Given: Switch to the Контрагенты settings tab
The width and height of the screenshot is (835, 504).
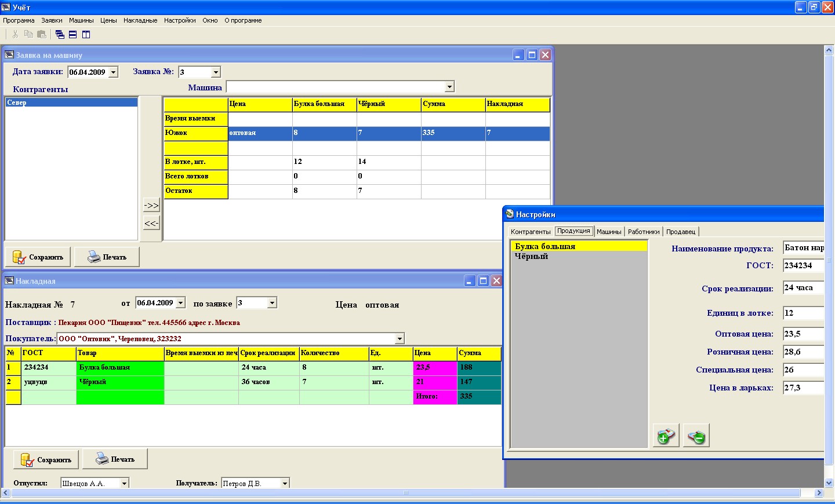Looking at the screenshot, I should click(x=531, y=232).
